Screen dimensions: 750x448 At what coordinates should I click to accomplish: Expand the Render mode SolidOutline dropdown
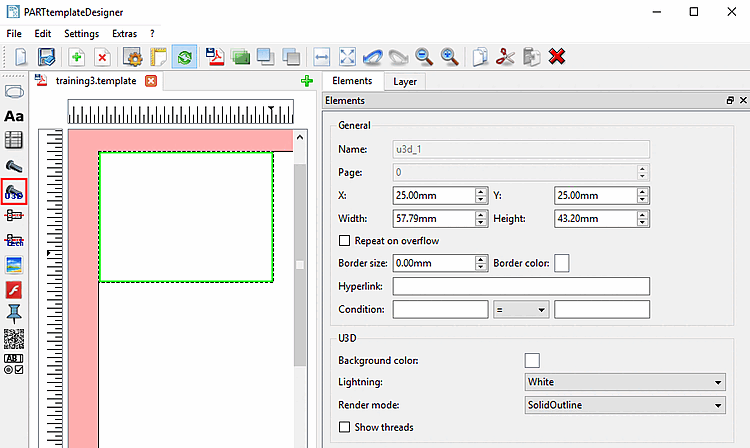click(x=625, y=405)
